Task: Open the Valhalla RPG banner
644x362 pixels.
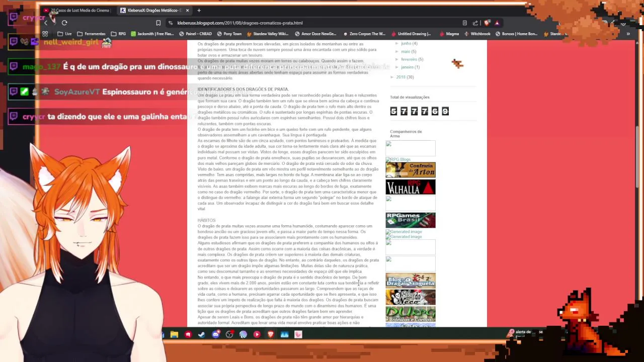Action: point(411,187)
